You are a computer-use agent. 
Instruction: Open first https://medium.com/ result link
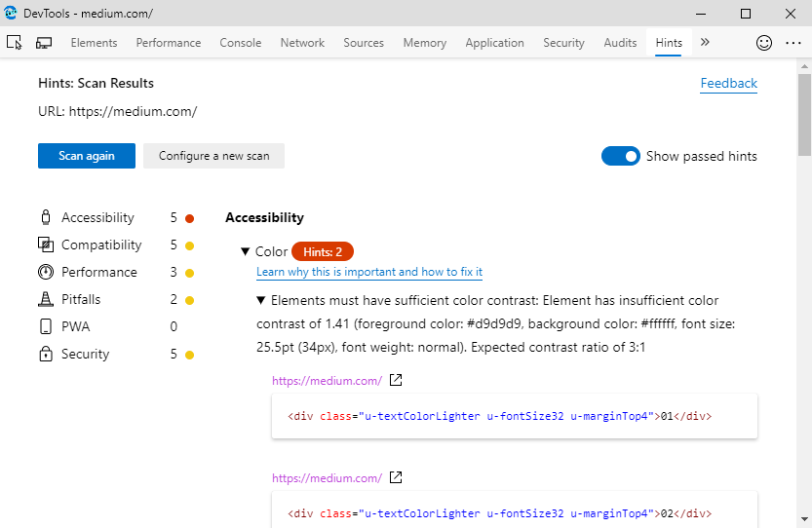(x=327, y=381)
